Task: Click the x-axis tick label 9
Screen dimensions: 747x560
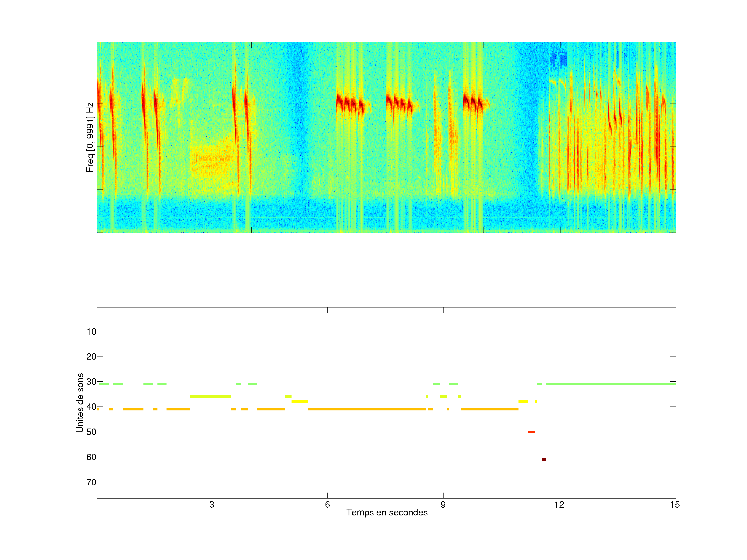Action: pyautogui.click(x=443, y=505)
